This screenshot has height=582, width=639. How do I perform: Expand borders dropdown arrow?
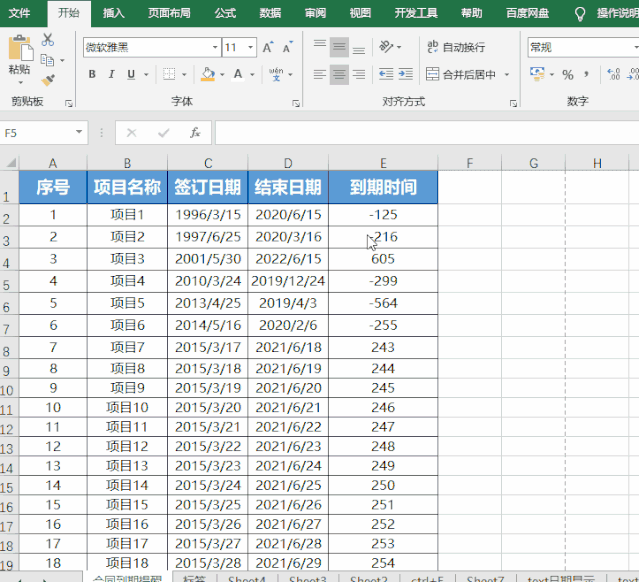click(x=184, y=75)
